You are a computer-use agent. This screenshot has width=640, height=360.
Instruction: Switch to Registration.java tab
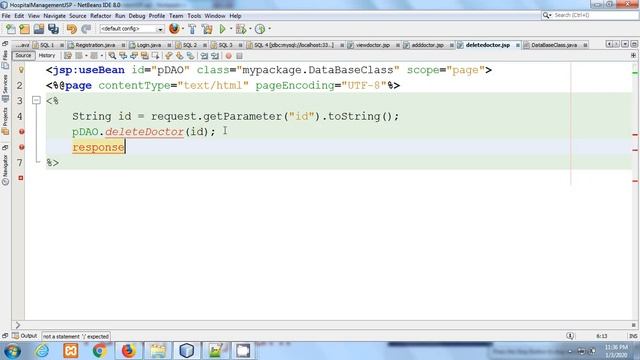coord(95,45)
